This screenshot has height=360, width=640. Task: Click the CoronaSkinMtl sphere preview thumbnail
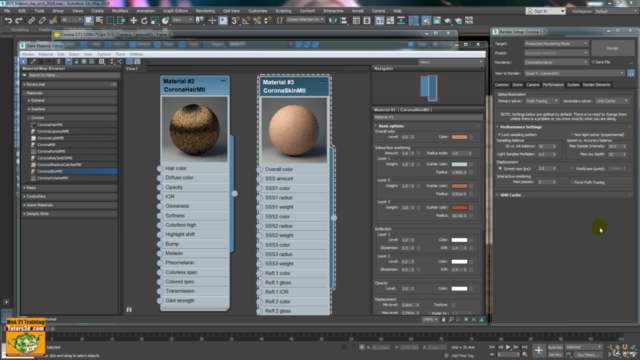(x=294, y=130)
